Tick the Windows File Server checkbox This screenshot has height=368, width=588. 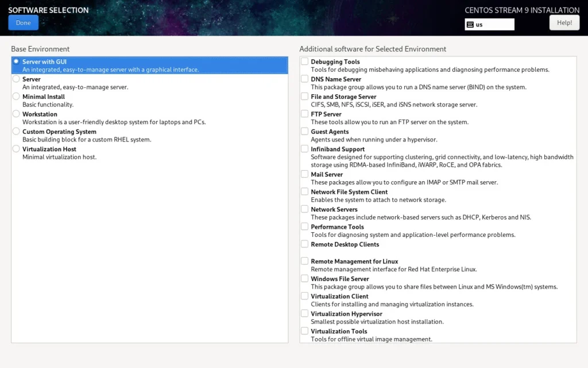pyautogui.click(x=305, y=278)
